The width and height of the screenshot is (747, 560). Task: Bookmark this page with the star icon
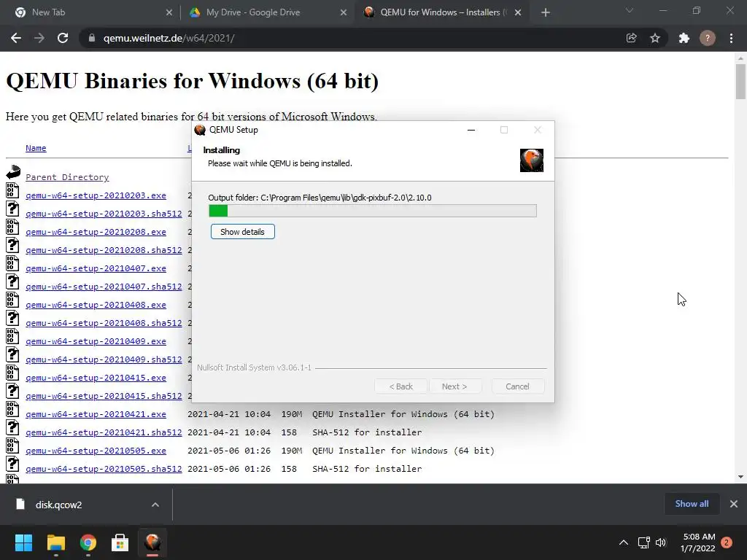[x=655, y=38]
